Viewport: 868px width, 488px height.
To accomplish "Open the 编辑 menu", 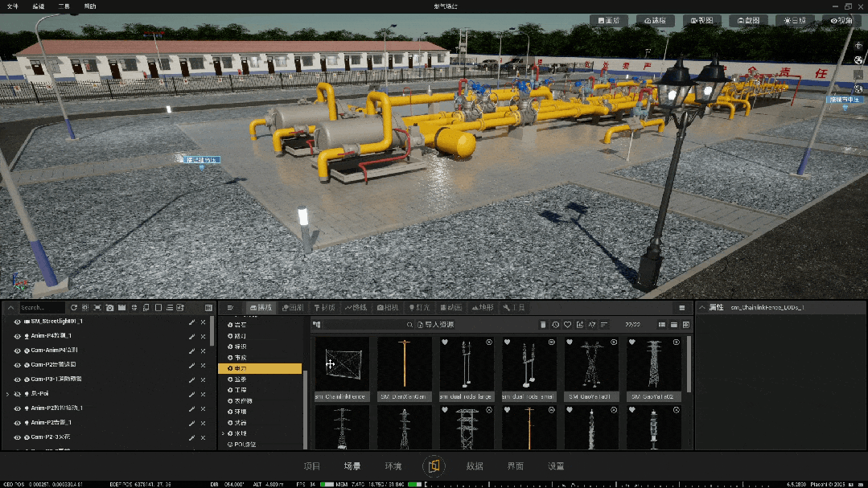I will click(x=38, y=6).
